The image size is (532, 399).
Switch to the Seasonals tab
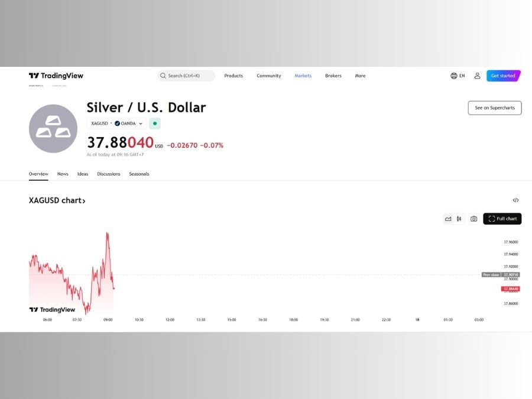pyautogui.click(x=139, y=174)
